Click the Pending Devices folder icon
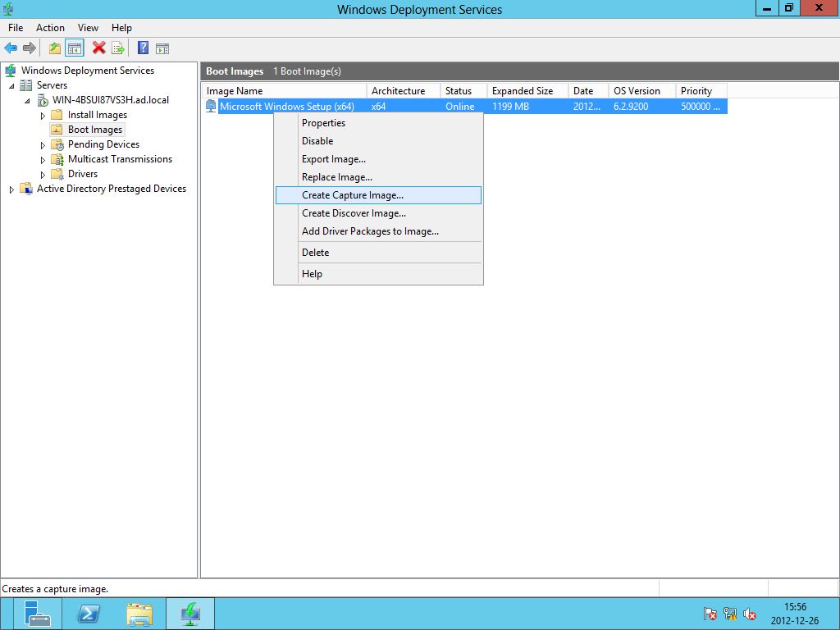Screen dimensions: 840x630 (57, 144)
